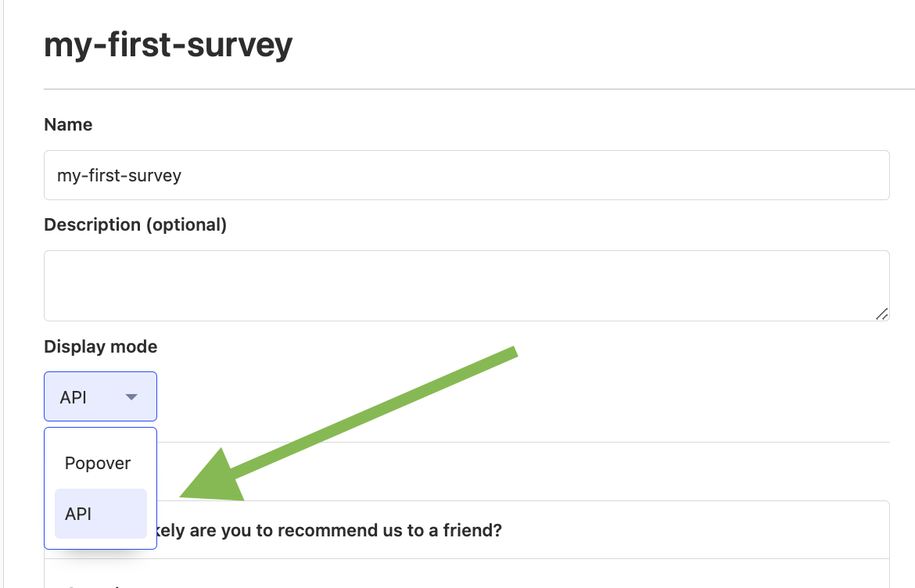The width and height of the screenshot is (915, 588).
Task: Click the textarea resize handle
Action: (882, 315)
